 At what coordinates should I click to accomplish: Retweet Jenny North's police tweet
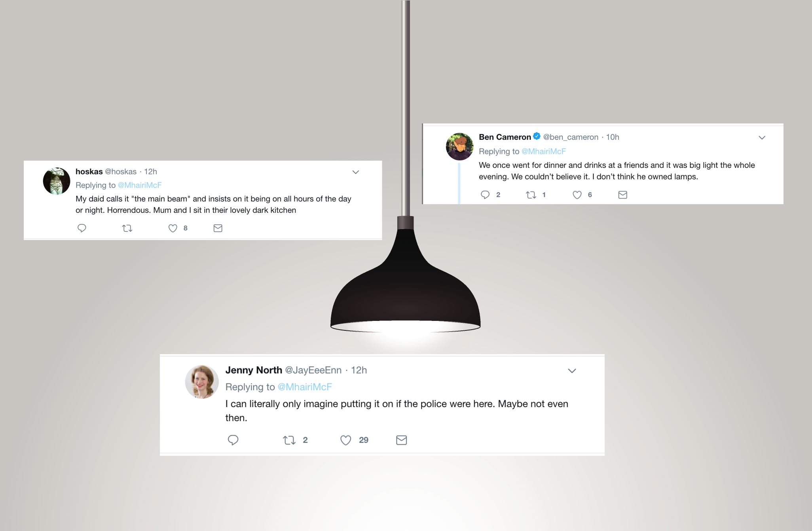click(289, 440)
